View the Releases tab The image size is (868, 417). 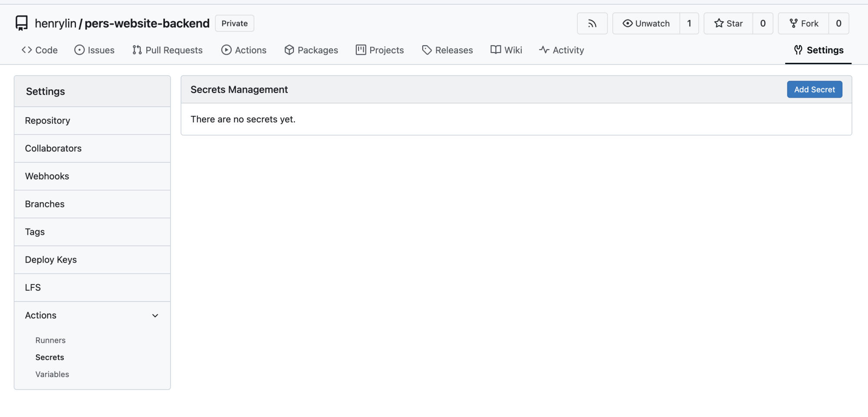(447, 50)
